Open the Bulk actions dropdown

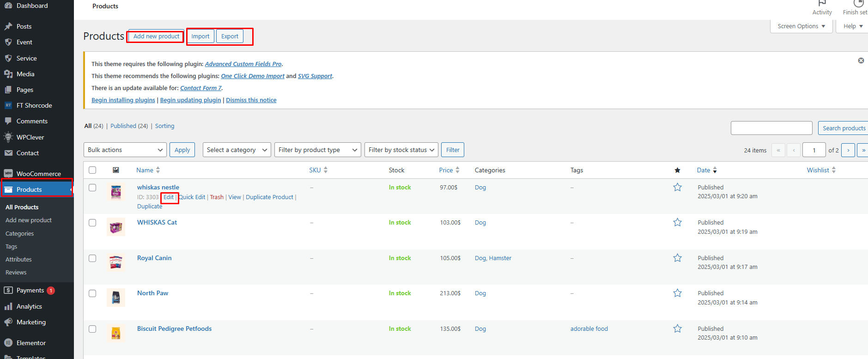[125, 150]
